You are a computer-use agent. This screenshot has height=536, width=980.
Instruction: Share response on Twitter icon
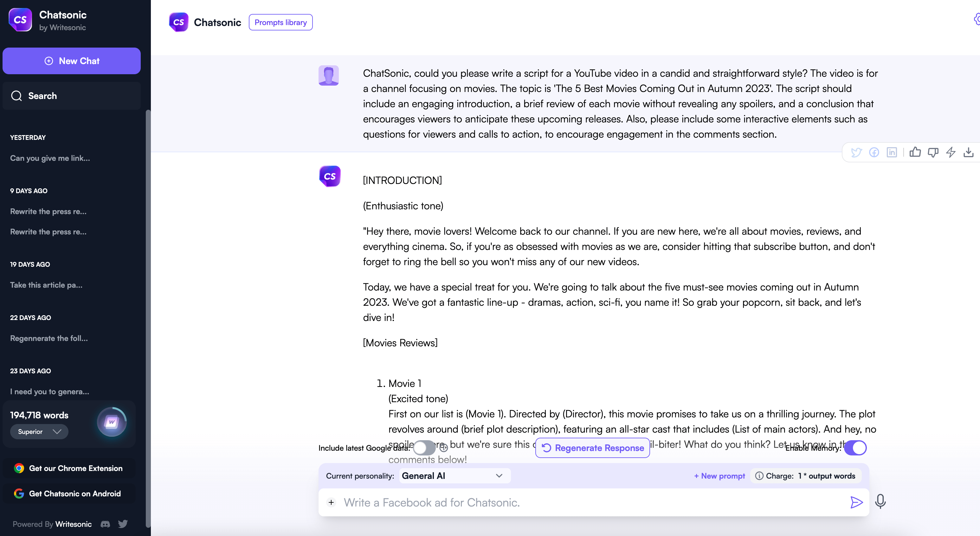coord(856,152)
